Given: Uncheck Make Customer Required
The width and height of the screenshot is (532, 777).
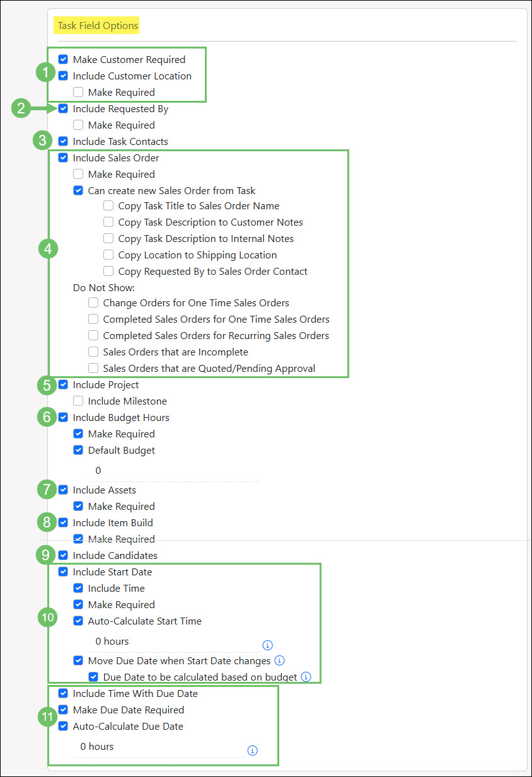Looking at the screenshot, I should pyautogui.click(x=63, y=59).
